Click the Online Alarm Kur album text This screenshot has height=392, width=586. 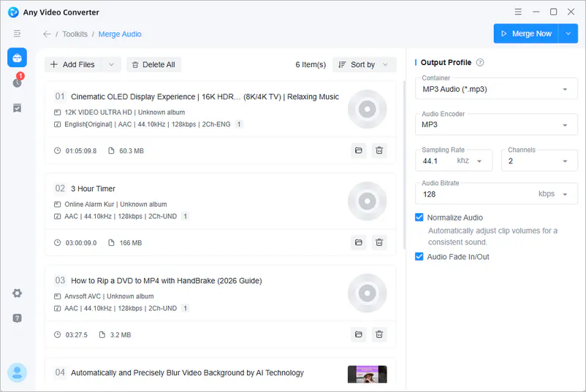click(x=115, y=204)
